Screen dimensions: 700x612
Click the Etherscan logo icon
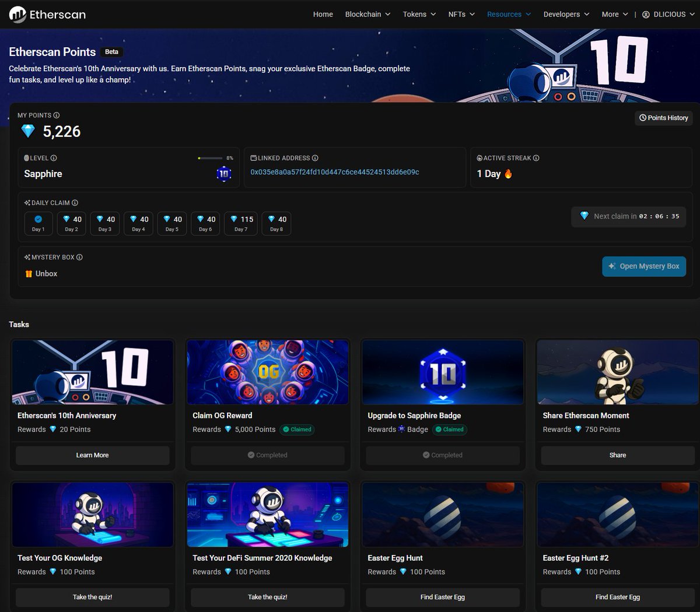[17, 14]
